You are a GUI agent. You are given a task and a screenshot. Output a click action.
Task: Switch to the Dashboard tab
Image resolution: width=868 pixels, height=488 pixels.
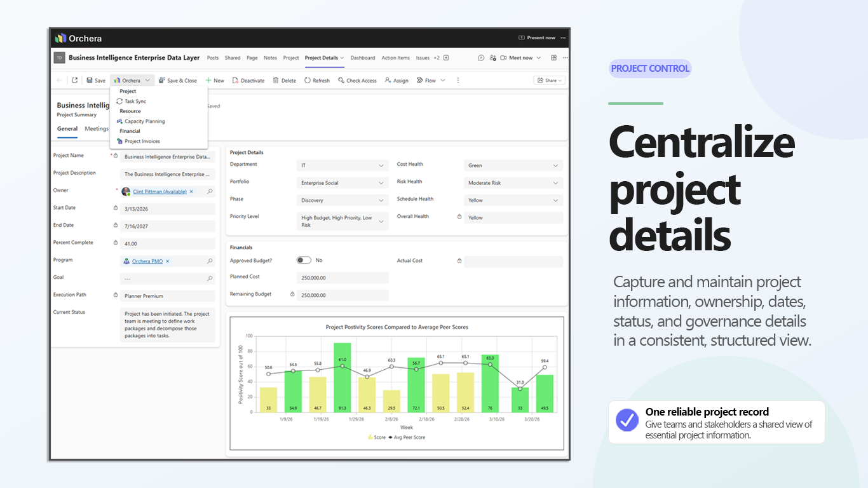(363, 58)
